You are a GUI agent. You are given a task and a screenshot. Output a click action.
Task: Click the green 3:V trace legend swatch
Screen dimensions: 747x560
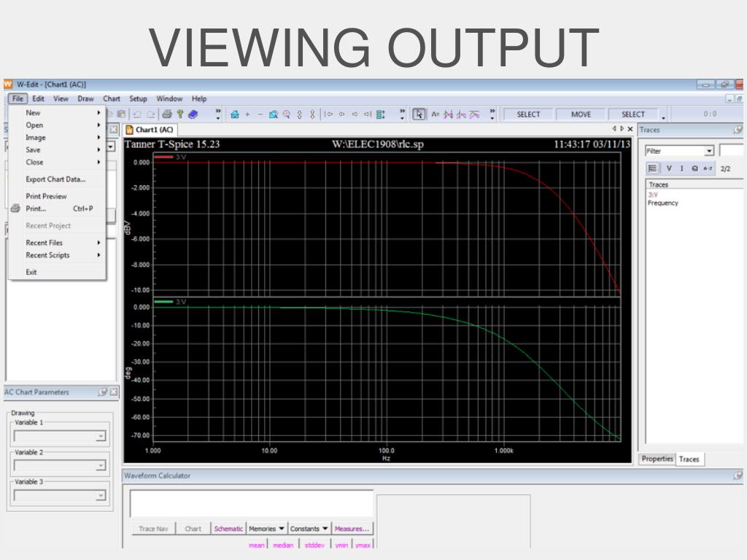pos(163,301)
